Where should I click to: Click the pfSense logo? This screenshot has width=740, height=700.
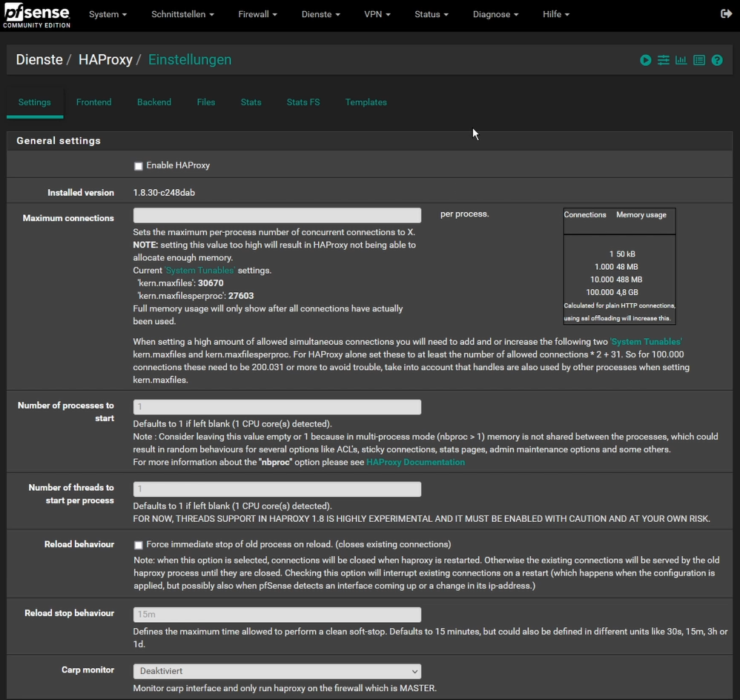tap(37, 15)
